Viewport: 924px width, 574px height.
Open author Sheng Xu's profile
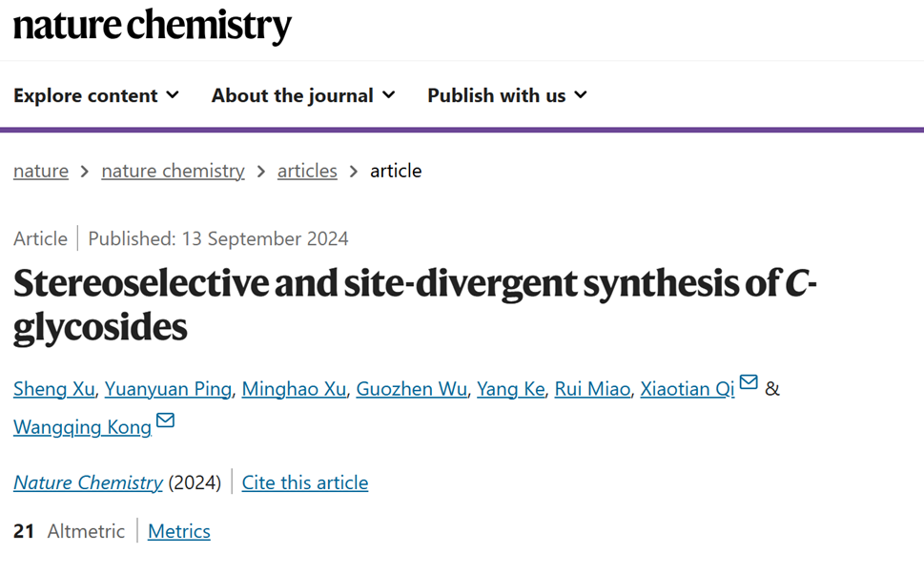[x=53, y=389]
